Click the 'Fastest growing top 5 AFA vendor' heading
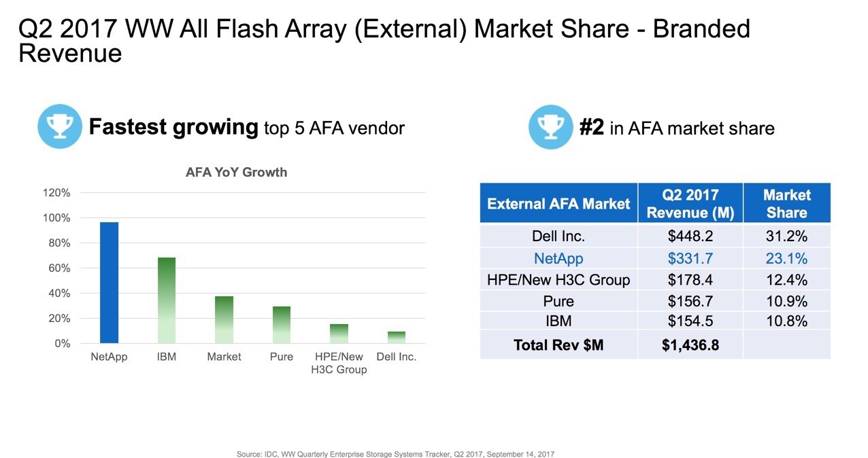 click(247, 127)
